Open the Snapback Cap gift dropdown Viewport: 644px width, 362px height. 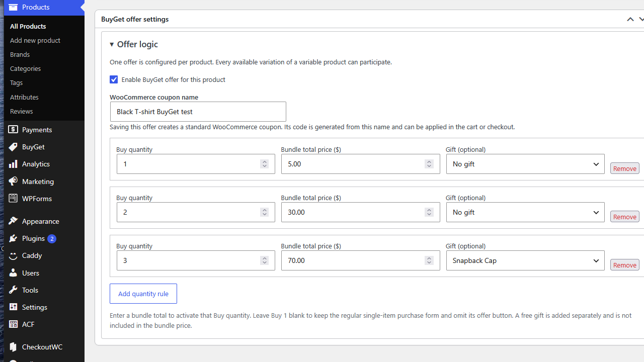[525, 260]
